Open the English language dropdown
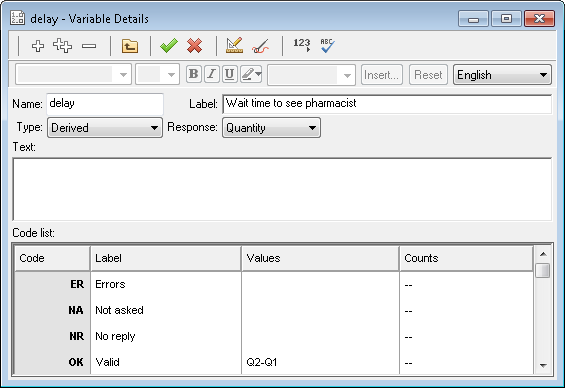 point(502,75)
